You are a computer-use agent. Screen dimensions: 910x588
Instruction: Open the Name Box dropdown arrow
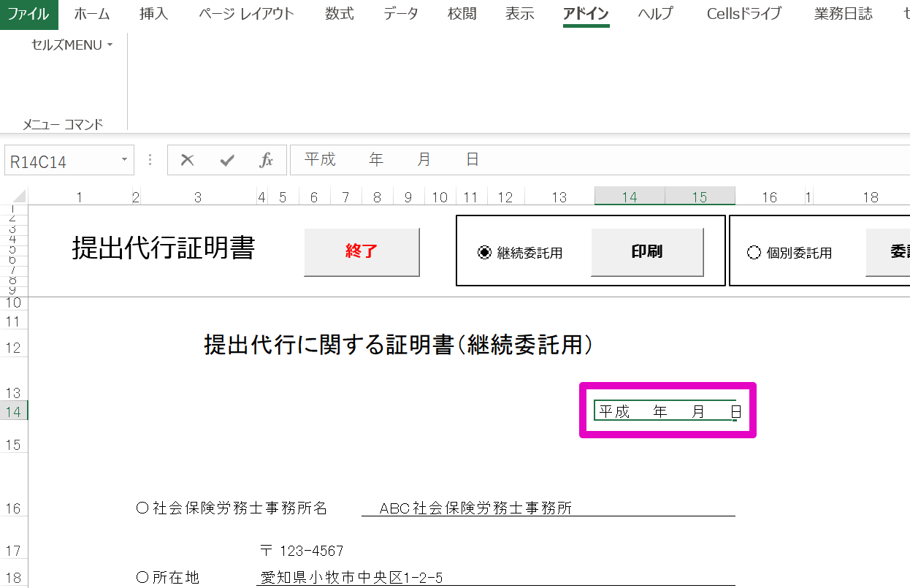pos(124,159)
